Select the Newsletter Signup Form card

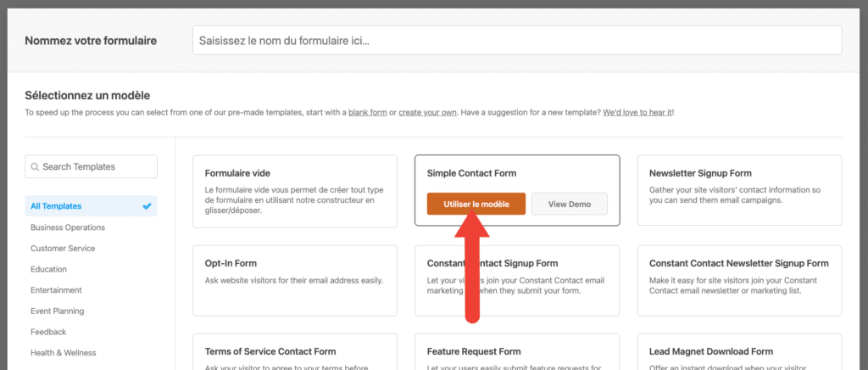point(739,190)
